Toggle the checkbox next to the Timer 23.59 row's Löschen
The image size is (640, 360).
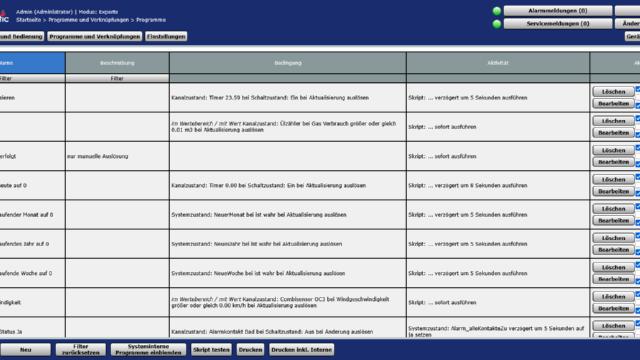click(638, 89)
